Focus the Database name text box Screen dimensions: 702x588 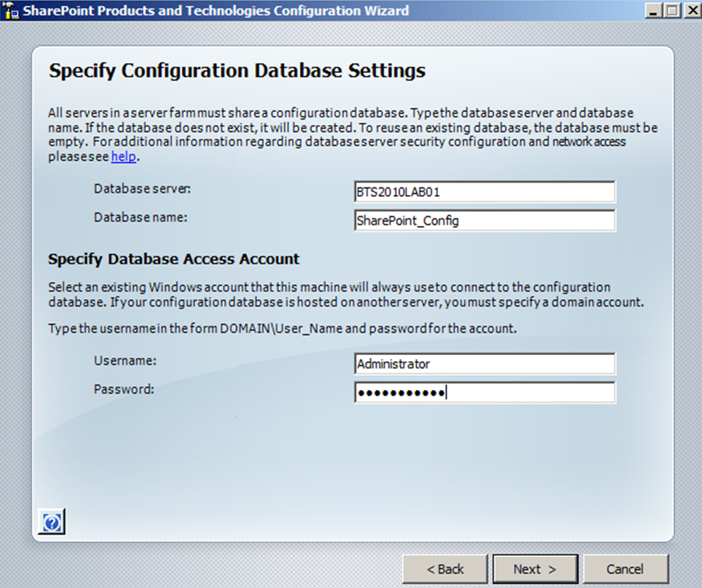[484, 221]
